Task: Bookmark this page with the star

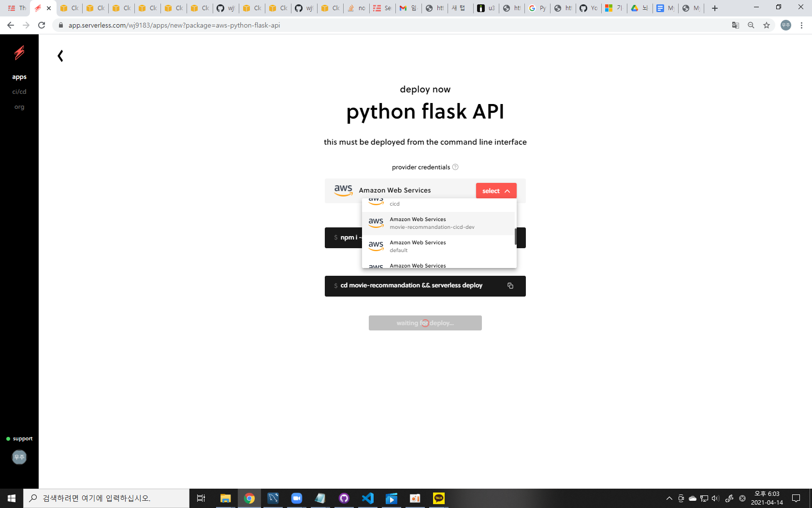Action: coord(767,25)
